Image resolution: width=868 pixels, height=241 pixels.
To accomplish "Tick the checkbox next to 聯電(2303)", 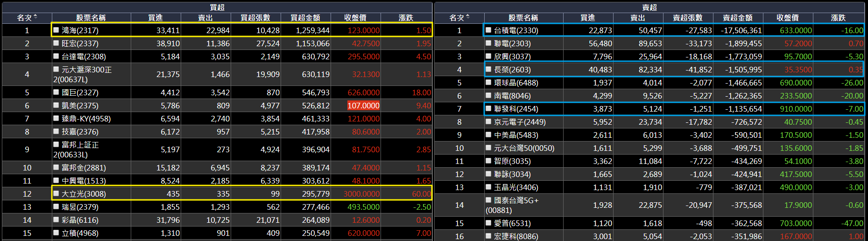I will (x=488, y=43).
